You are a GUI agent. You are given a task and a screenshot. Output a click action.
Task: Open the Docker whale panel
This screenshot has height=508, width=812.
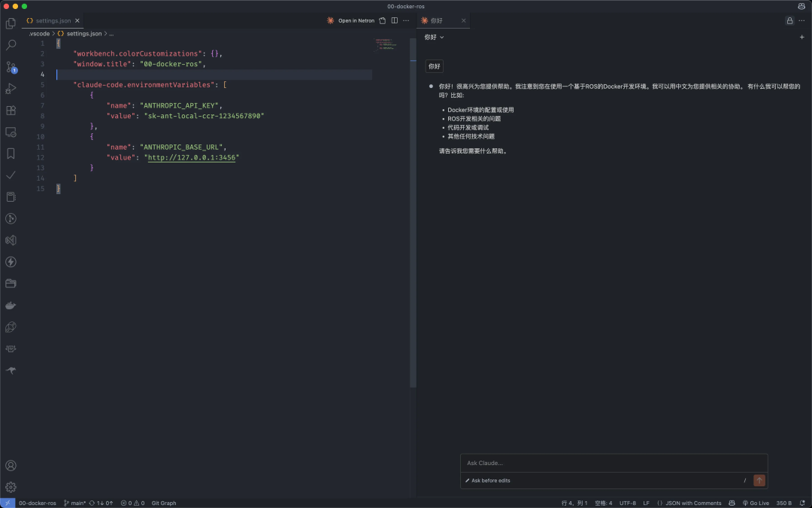11,306
